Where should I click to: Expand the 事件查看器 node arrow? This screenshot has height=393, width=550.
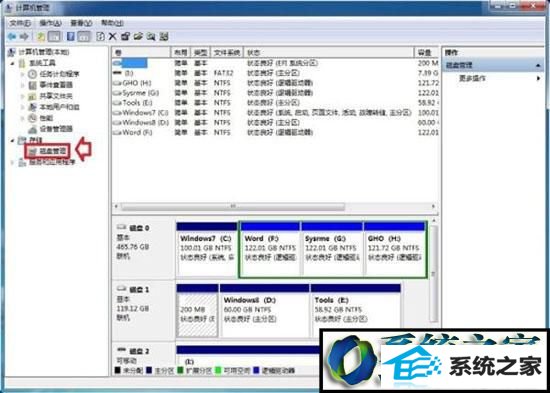pyautogui.click(x=22, y=85)
